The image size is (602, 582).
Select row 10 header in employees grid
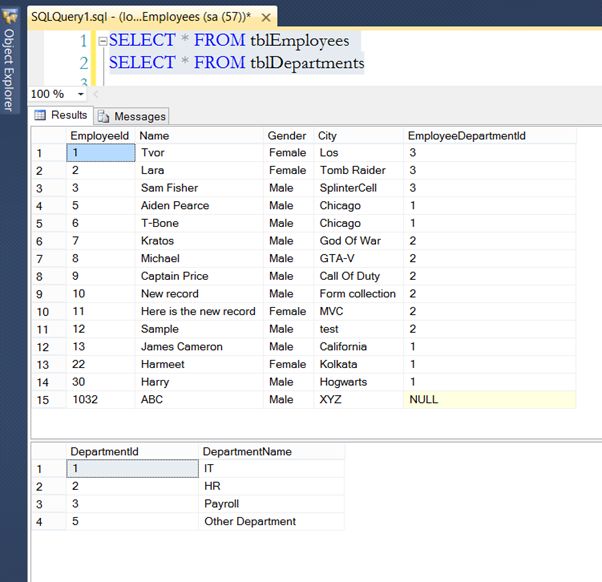coord(49,311)
